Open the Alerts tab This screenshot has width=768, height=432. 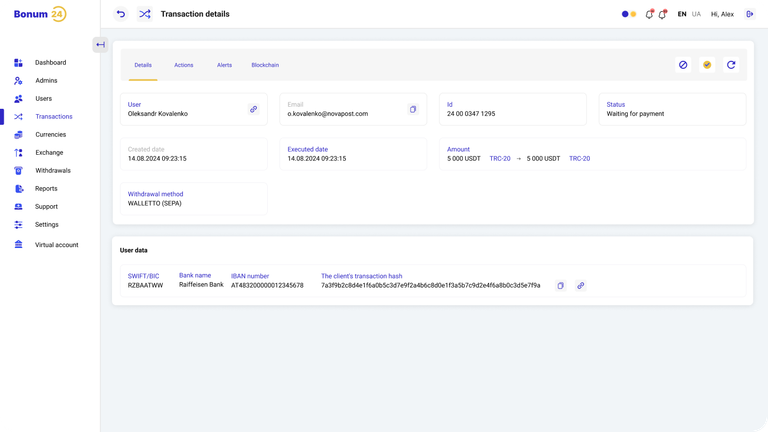[224, 65]
